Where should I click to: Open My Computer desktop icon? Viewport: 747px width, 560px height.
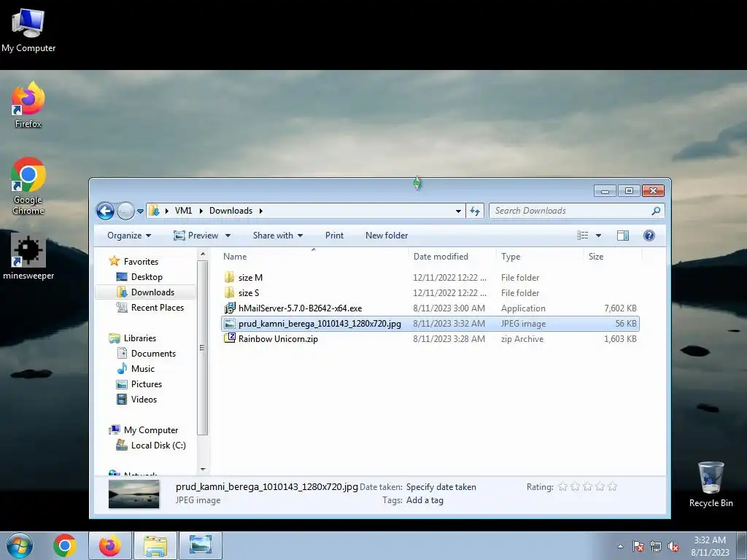tap(28, 30)
